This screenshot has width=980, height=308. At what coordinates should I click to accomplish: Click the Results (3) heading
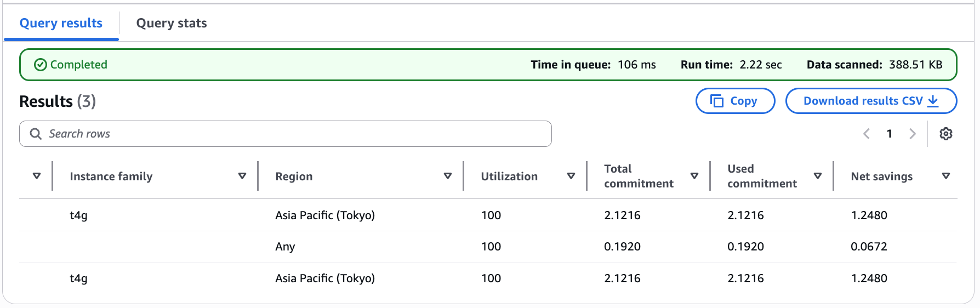point(58,101)
